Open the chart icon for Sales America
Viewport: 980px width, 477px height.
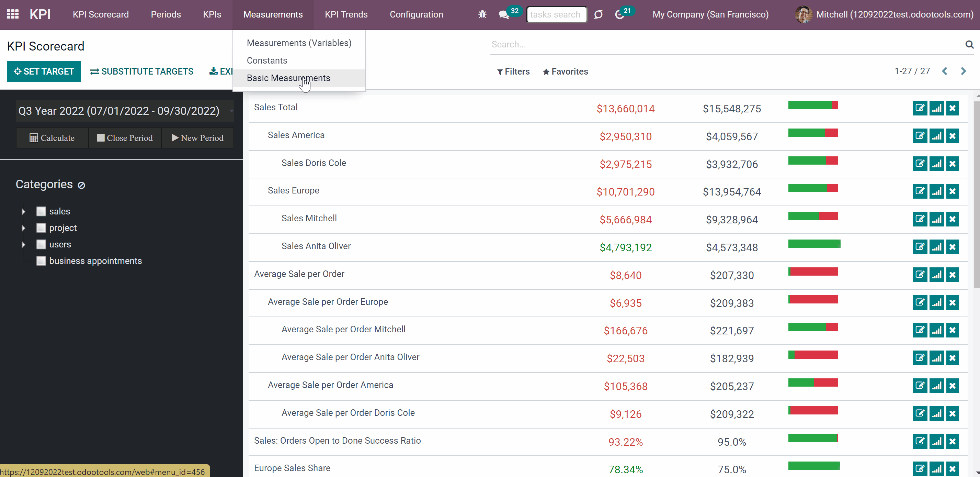tap(936, 136)
